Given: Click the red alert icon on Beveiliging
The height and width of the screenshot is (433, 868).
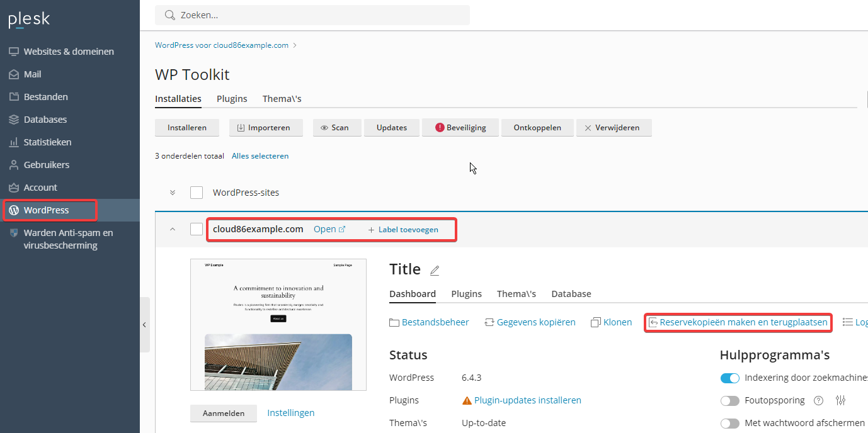Looking at the screenshot, I should [440, 128].
